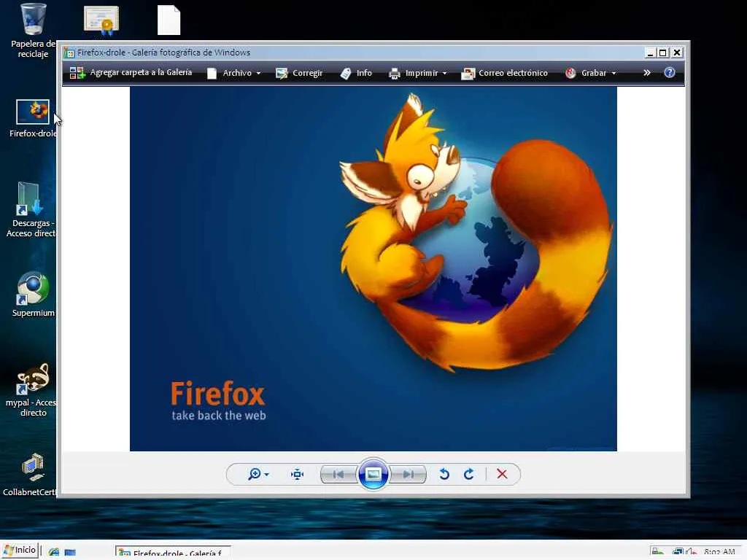Click the Photo Gallery title bar icon
Viewport: 747px width, 560px height.
pyautogui.click(x=69, y=52)
